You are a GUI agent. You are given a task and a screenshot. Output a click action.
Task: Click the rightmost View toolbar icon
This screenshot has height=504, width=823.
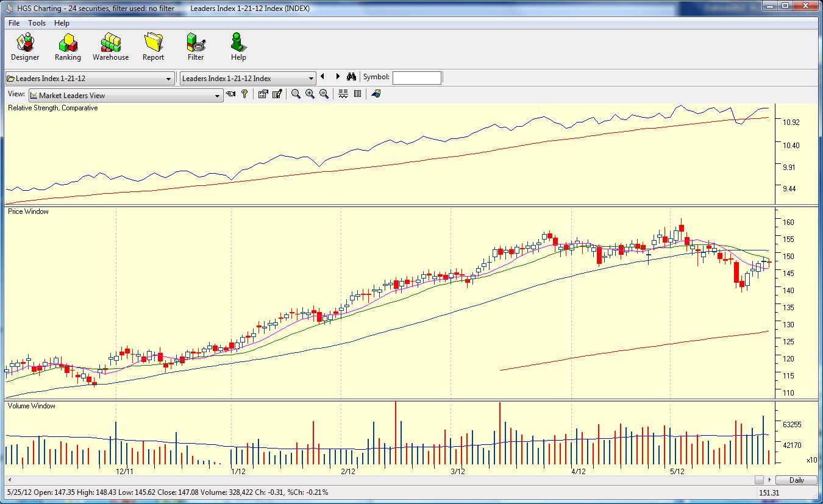(x=376, y=94)
